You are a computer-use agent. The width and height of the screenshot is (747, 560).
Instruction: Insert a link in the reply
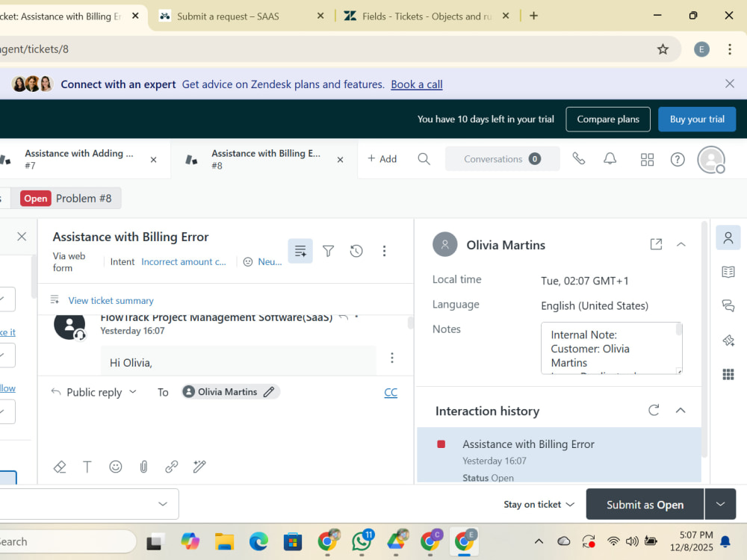(x=172, y=467)
